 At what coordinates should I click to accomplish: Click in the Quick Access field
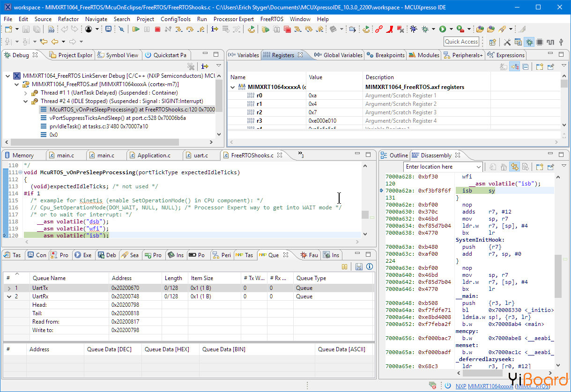click(461, 42)
